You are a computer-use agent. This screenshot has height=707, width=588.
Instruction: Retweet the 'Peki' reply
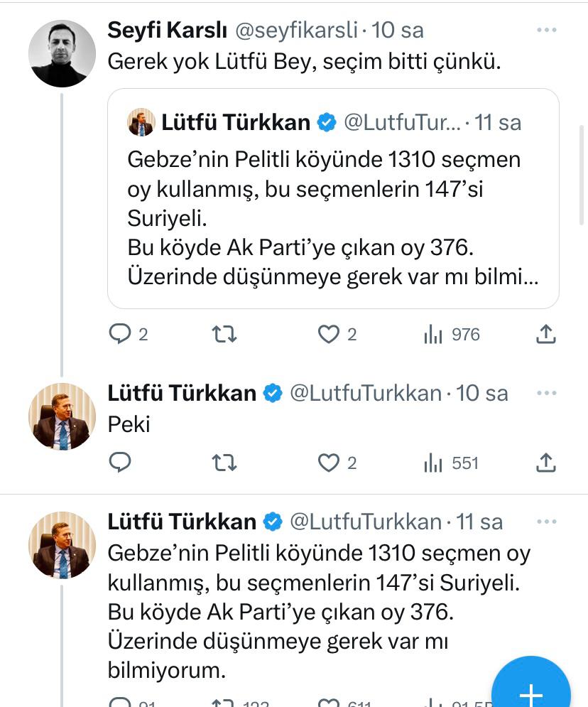(224, 463)
